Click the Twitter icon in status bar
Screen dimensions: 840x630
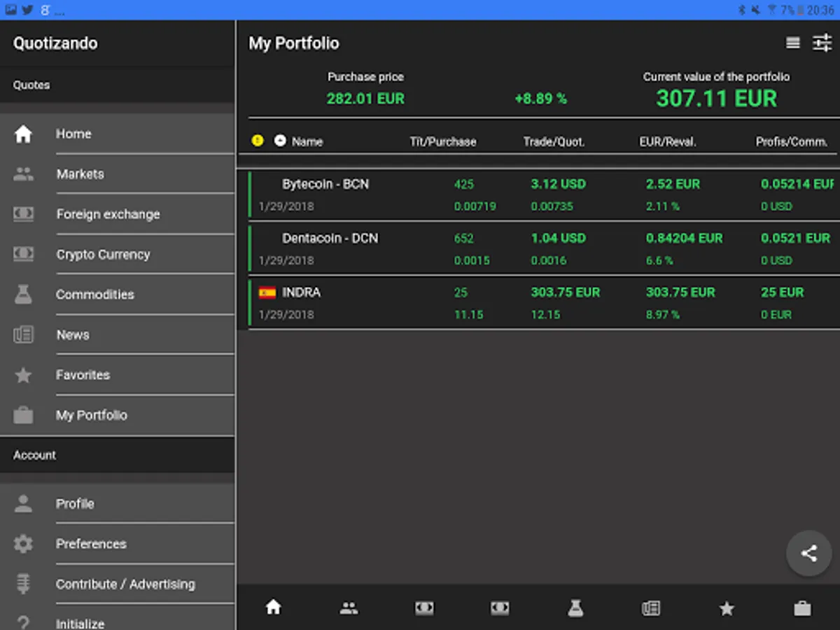(28, 10)
